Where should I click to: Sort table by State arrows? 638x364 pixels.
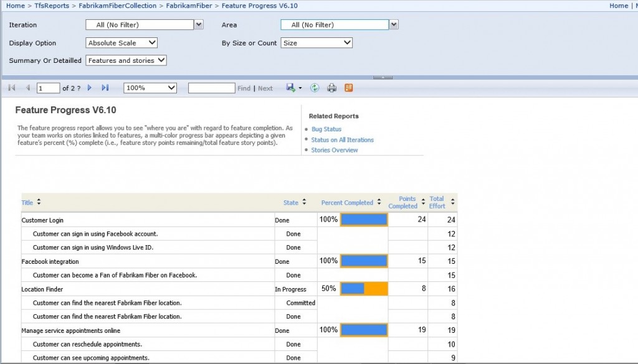point(304,202)
